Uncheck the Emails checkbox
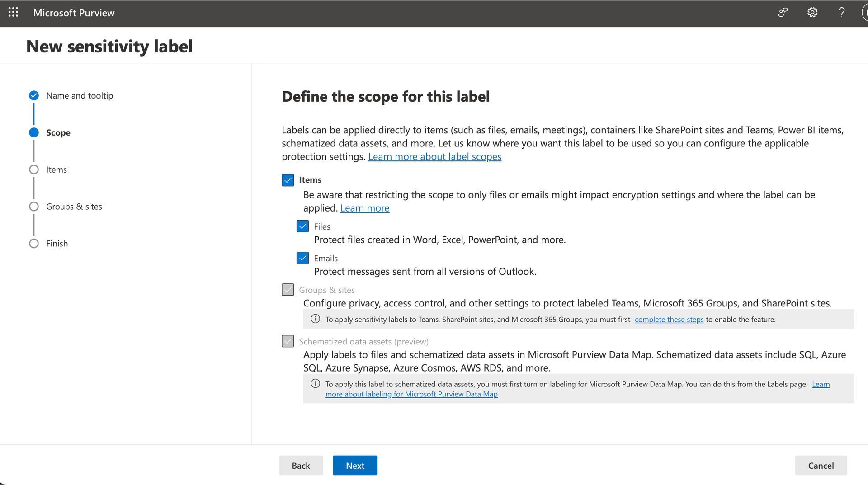This screenshot has width=868, height=485. tap(303, 258)
